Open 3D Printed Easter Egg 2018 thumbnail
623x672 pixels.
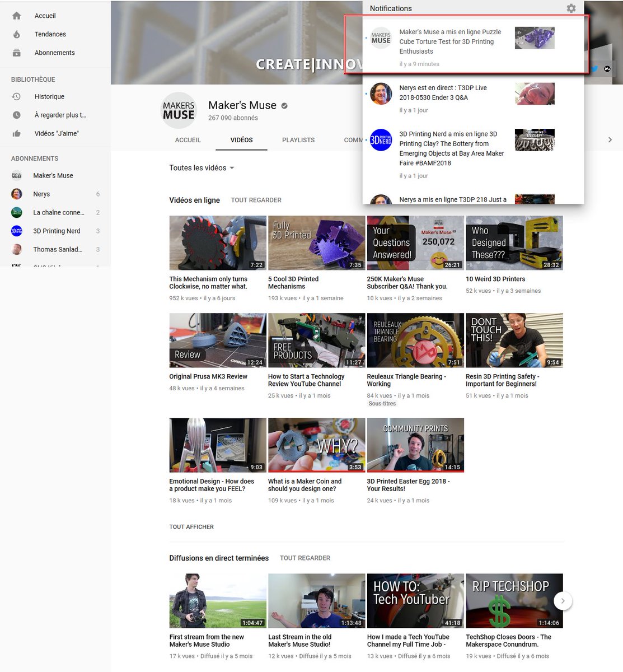(415, 445)
